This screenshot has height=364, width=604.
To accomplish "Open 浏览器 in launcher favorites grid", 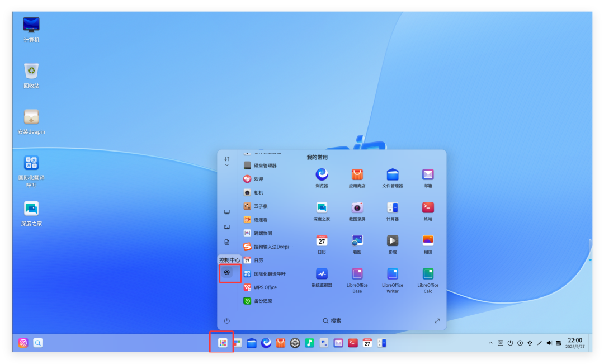I will click(x=322, y=178).
